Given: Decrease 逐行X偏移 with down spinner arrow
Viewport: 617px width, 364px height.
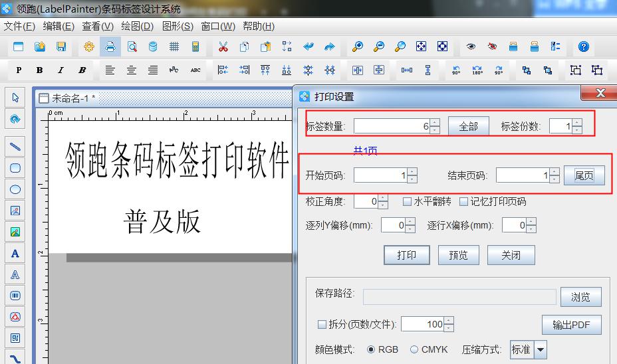Looking at the screenshot, I should [x=532, y=228].
